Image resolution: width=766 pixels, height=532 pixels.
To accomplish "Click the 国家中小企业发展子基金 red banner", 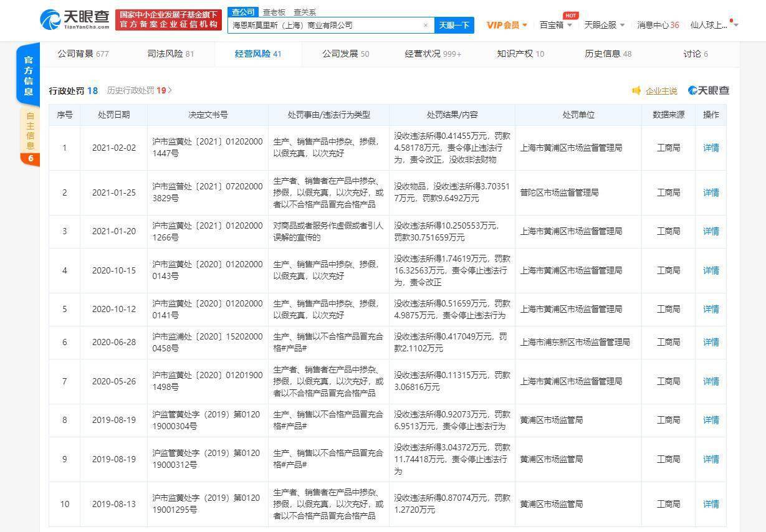I will click(x=168, y=19).
